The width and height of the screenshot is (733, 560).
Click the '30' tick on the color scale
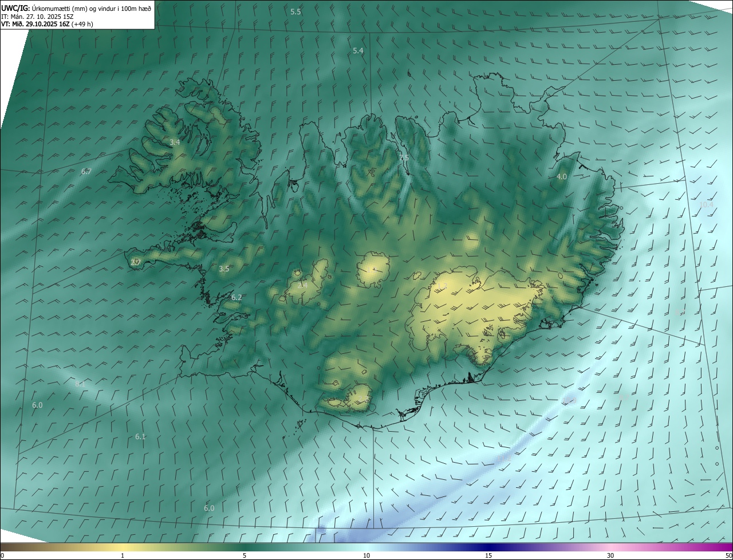tap(610, 555)
